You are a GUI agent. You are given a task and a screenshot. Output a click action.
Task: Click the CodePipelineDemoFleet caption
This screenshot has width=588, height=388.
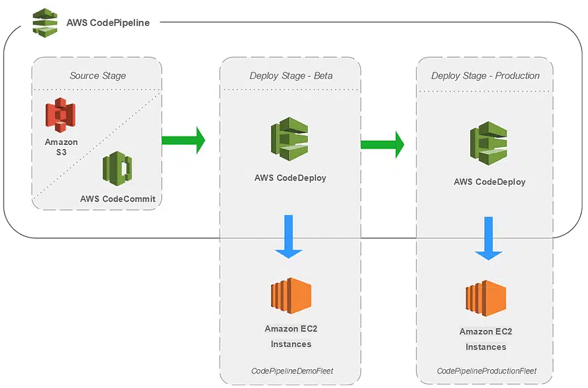click(x=292, y=371)
